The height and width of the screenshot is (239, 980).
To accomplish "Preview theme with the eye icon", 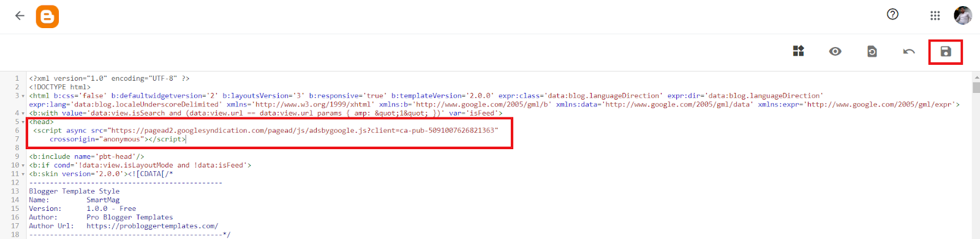I will (835, 51).
